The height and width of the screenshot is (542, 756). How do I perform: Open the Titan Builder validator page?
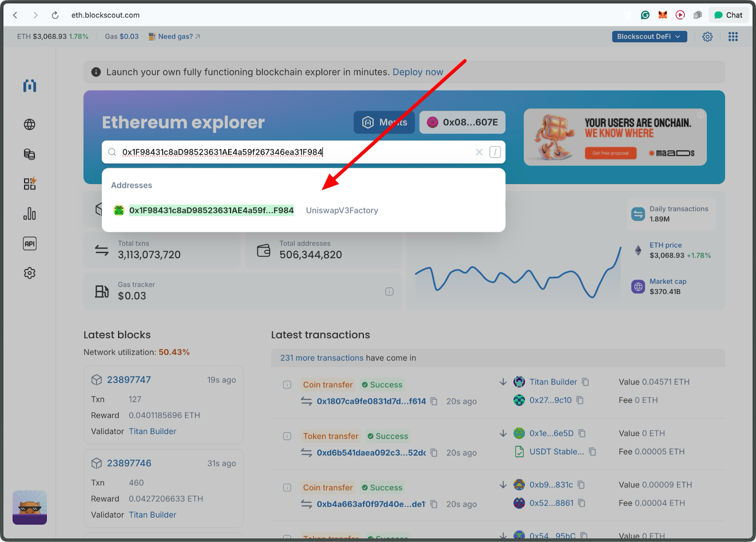coord(152,431)
